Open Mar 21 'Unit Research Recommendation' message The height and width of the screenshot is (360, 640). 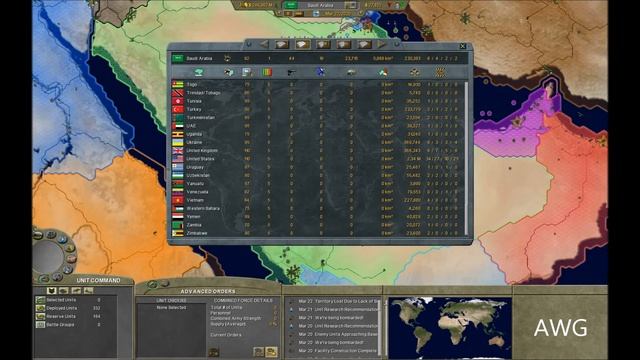tap(338, 309)
